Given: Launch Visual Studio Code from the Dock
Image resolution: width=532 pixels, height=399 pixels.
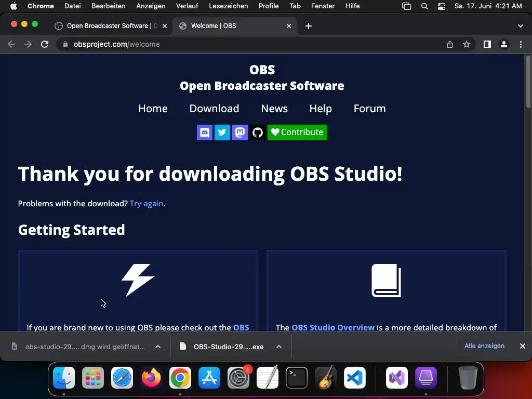Looking at the screenshot, I should click(354, 378).
